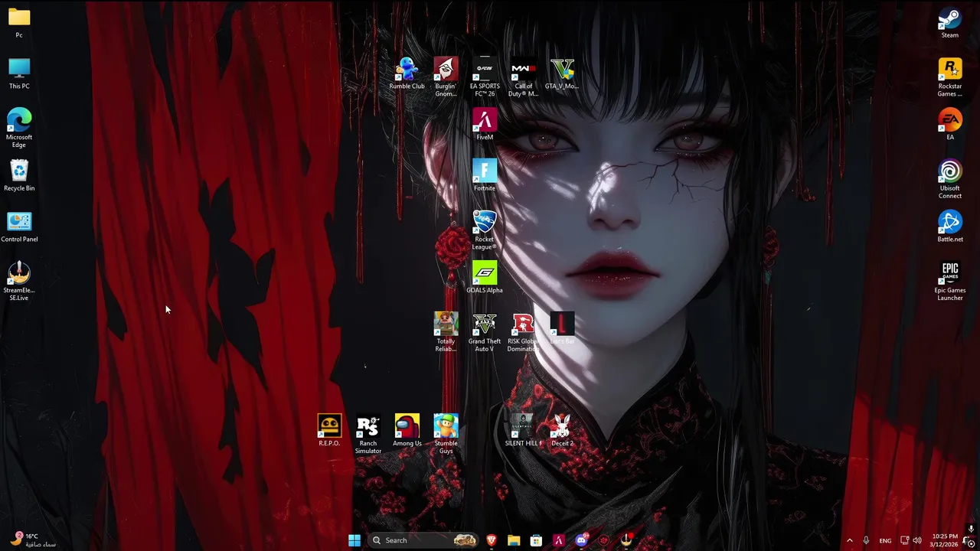Select the GOALS Alpha icon
Image resolution: width=980 pixels, height=551 pixels.
tap(485, 278)
